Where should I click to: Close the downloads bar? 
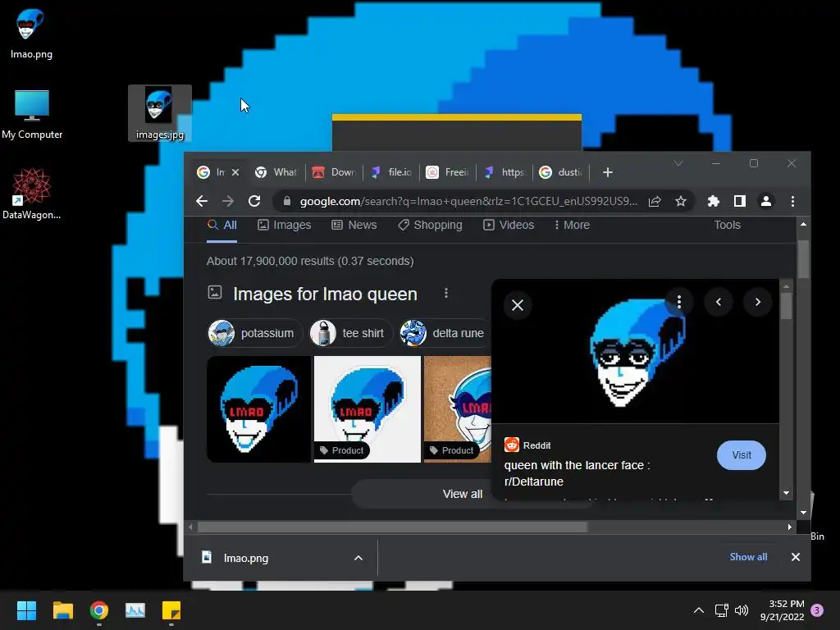(796, 557)
